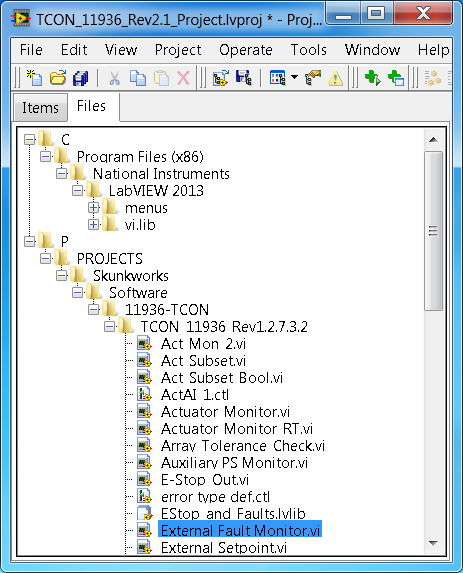Click the LabVIEW project title icon
463x573 pixels.
click(21, 19)
